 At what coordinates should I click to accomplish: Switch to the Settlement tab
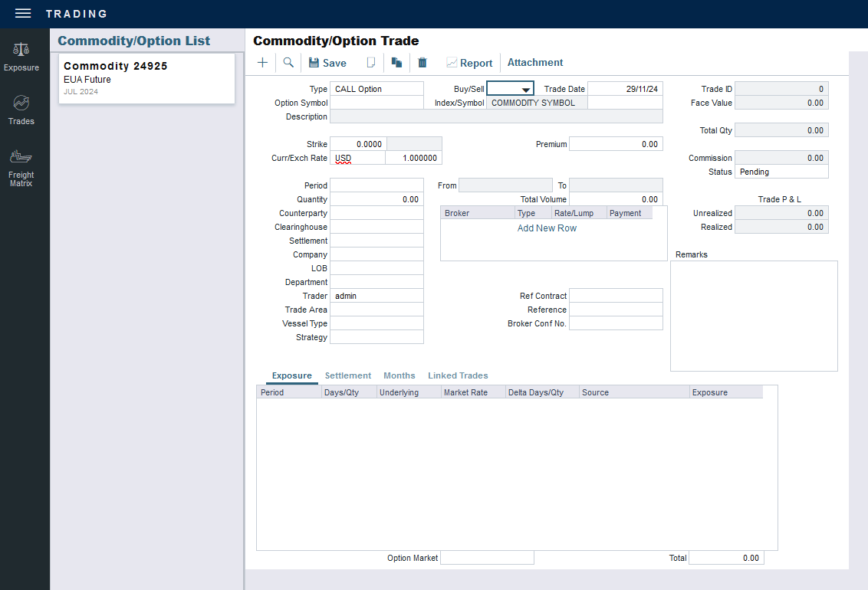click(x=347, y=375)
